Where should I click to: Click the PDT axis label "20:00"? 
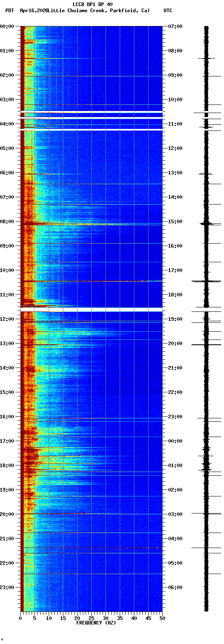pyautogui.click(x=7, y=514)
